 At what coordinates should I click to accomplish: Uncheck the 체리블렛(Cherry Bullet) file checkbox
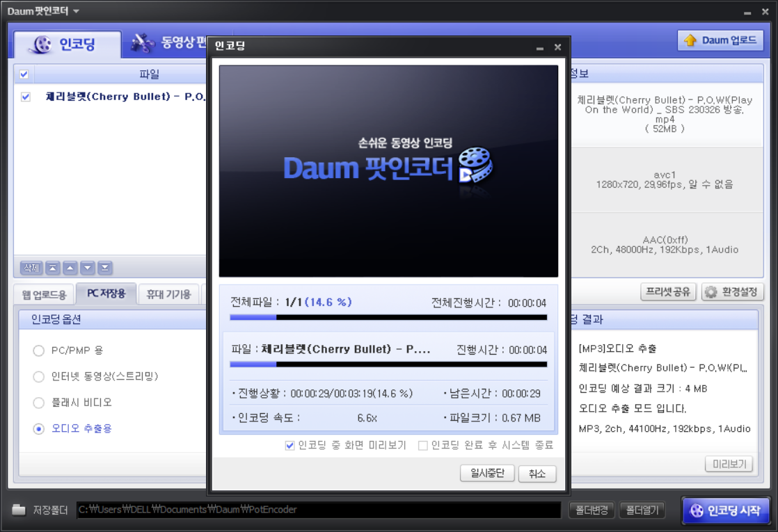[26, 97]
